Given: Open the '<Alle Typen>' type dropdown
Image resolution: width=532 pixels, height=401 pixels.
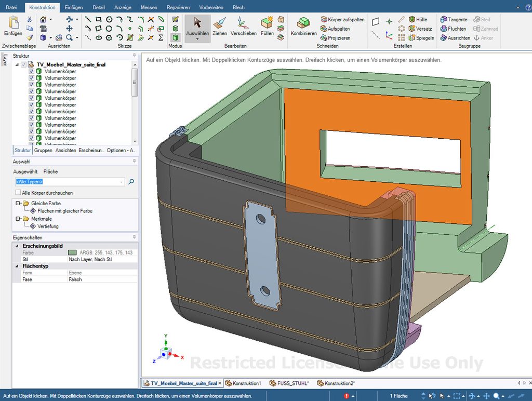Looking at the screenshot, I should click(x=122, y=182).
